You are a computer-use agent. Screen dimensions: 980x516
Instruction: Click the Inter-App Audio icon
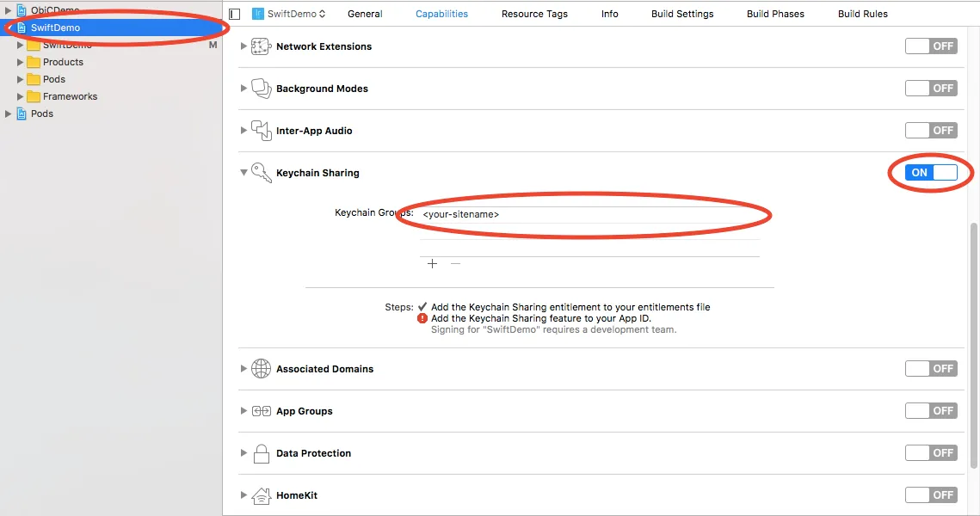[x=261, y=131]
